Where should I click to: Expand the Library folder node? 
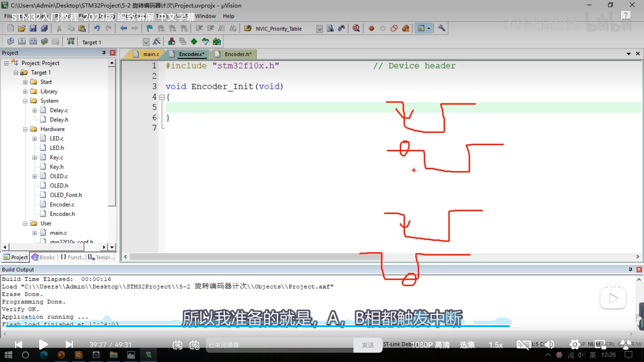coord(25,92)
